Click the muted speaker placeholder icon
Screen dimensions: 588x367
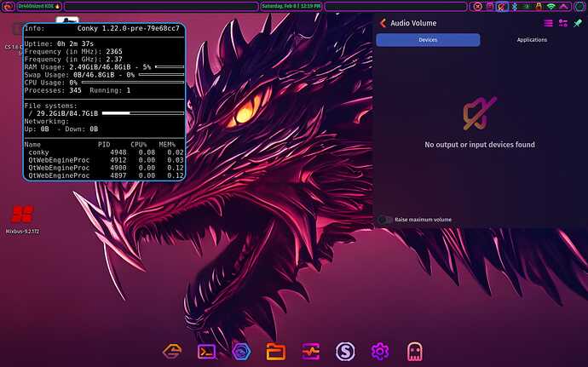pyautogui.click(x=480, y=113)
